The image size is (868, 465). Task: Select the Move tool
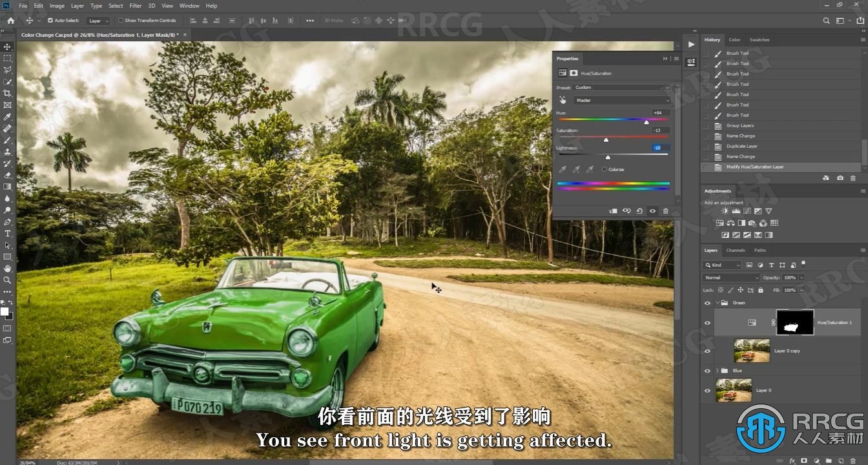7,46
